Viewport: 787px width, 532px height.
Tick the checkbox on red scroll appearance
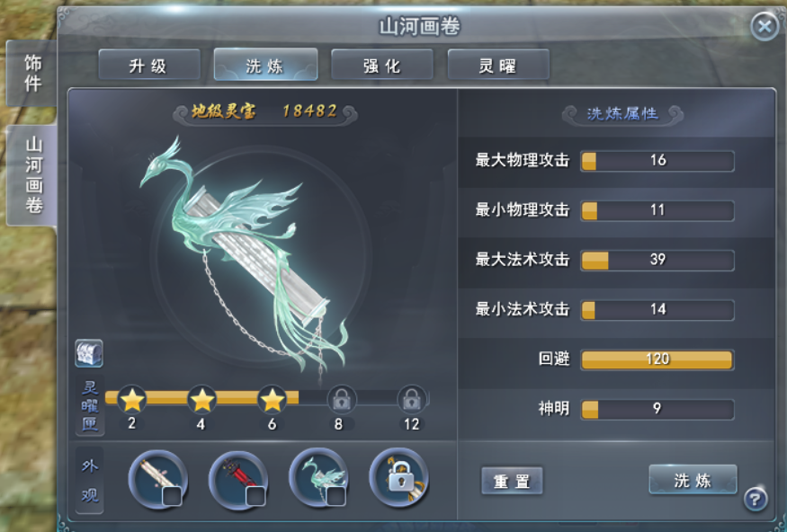pyautogui.click(x=255, y=496)
